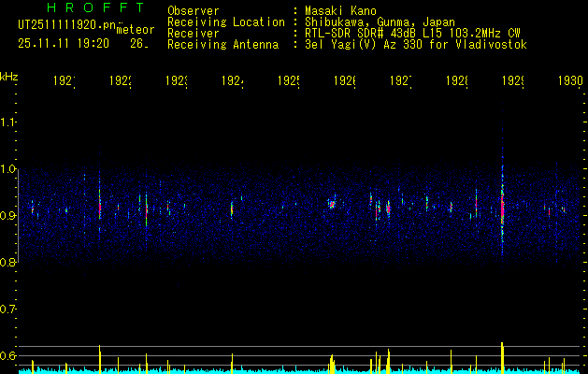Click the 1923 time axis marker
Viewport: 588px width, 374px height.
coord(177,80)
